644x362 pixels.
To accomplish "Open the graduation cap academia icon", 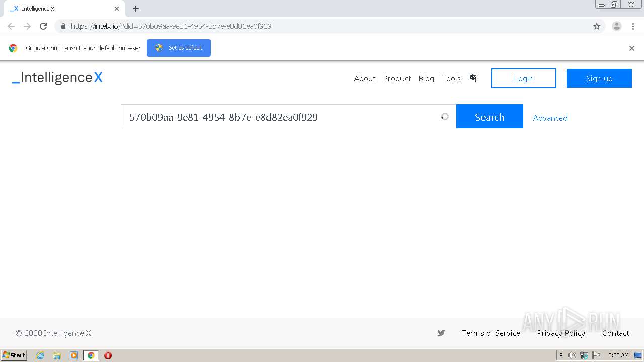I will (473, 78).
